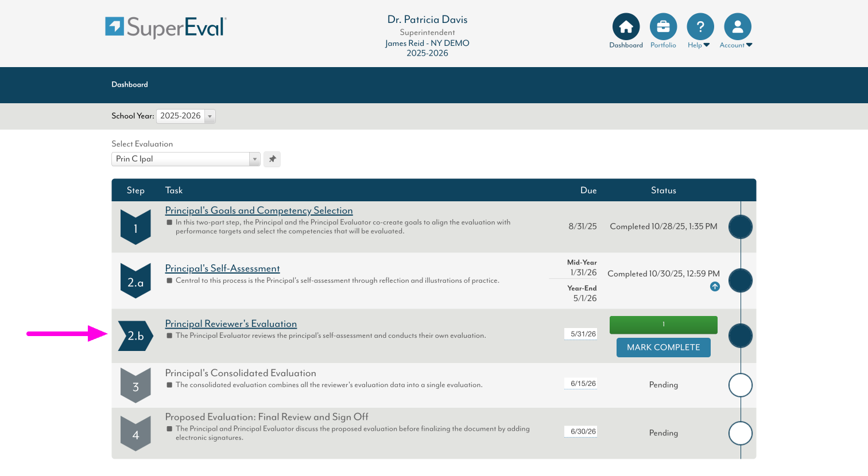
Task: Open the Account user icon
Action: (x=737, y=27)
